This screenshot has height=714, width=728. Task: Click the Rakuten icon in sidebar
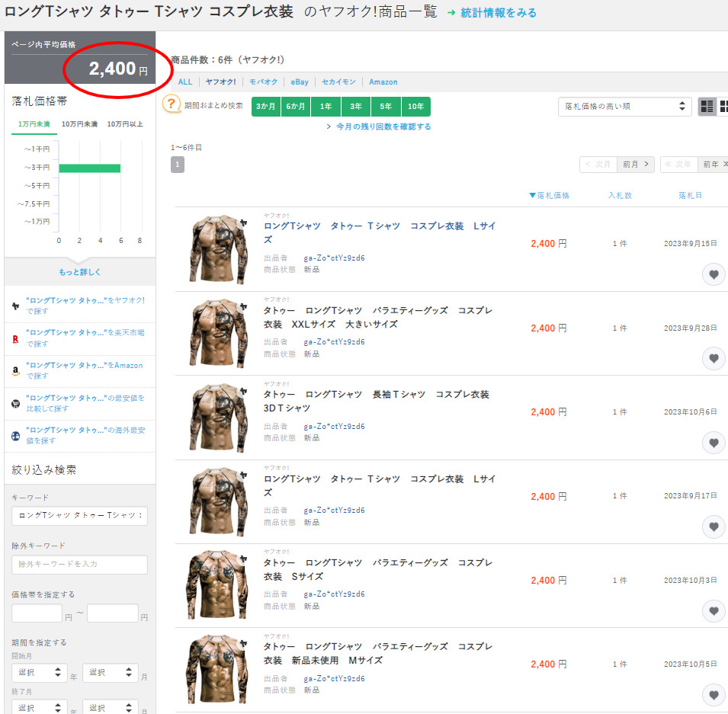(15, 338)
